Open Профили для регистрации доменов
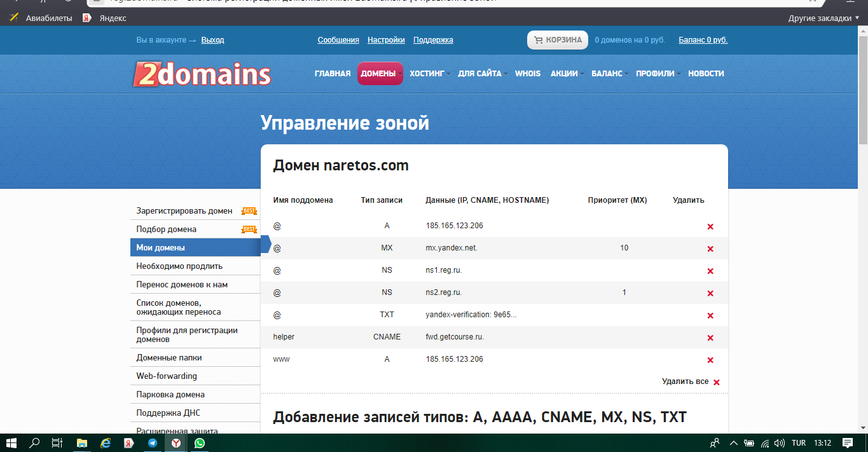The width and height of the screenshot is (868, 452). [195, 334]
